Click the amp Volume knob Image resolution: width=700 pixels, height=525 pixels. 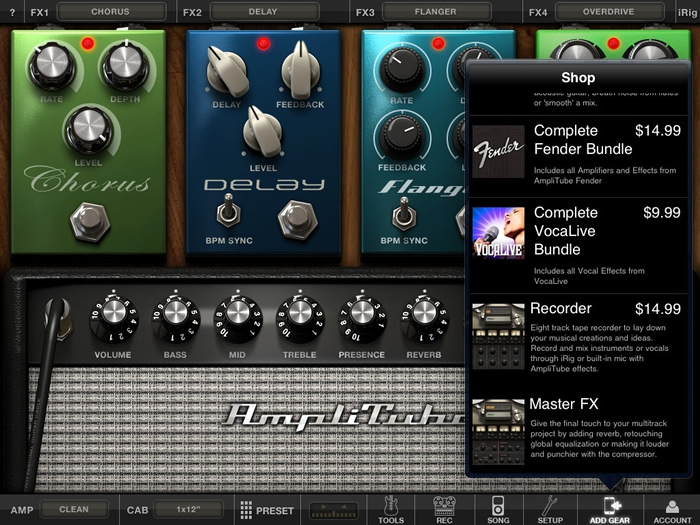[113, 319]
